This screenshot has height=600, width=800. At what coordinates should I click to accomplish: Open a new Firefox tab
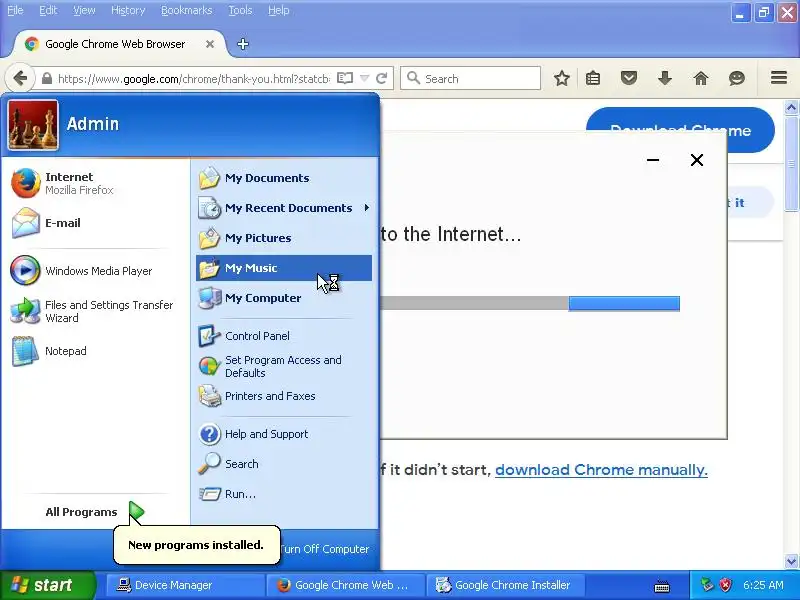pyautogui.click(x=243, y=44)
